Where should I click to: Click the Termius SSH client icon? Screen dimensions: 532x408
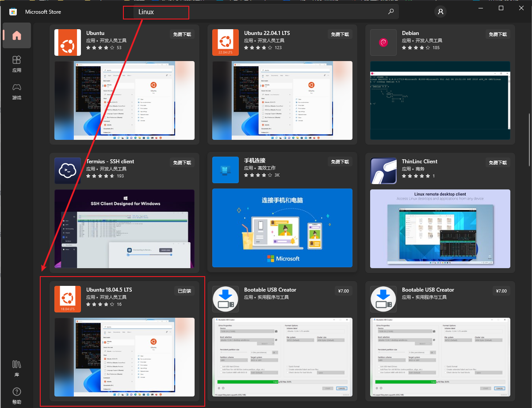point(68,171)
